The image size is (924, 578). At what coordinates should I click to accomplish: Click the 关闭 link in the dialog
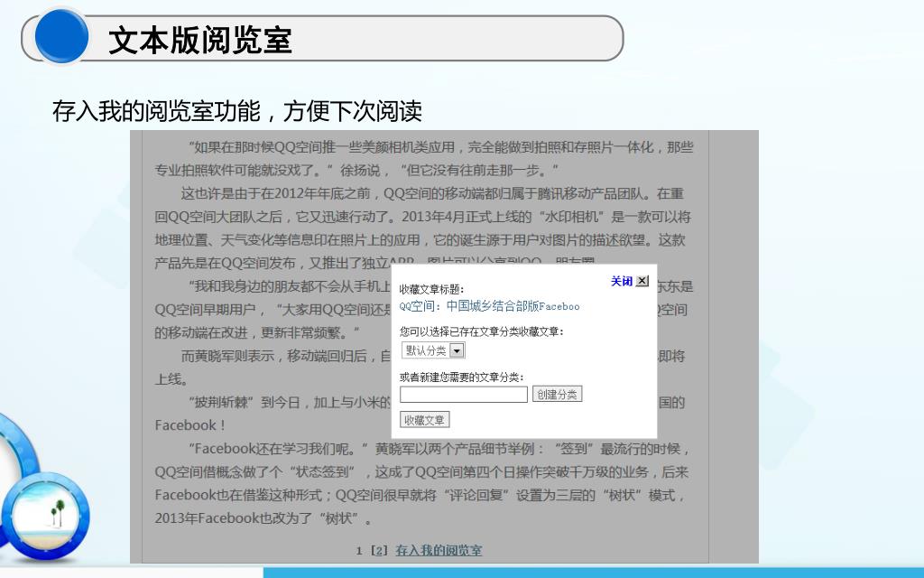pos(621,282)
